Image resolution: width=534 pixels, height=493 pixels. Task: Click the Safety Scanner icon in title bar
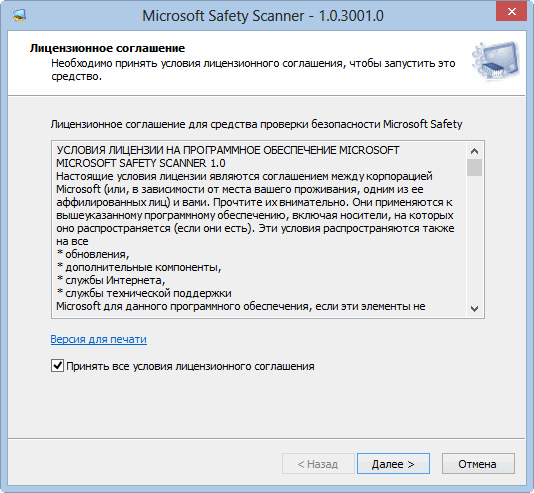tap(18, 15)
